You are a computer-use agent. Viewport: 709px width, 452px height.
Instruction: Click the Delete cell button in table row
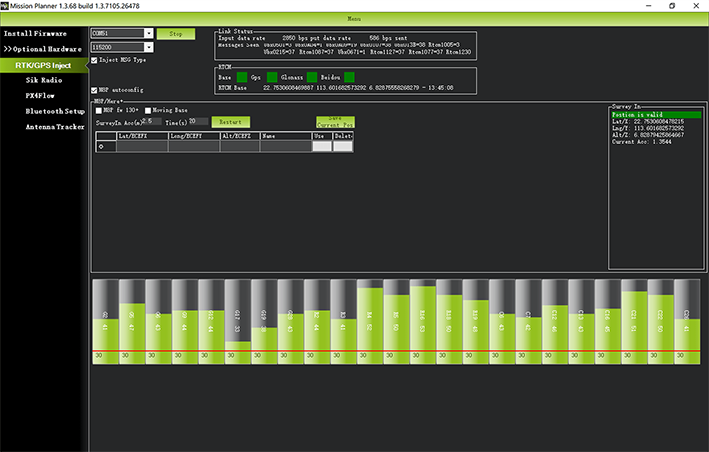click(x=343, y=146)
